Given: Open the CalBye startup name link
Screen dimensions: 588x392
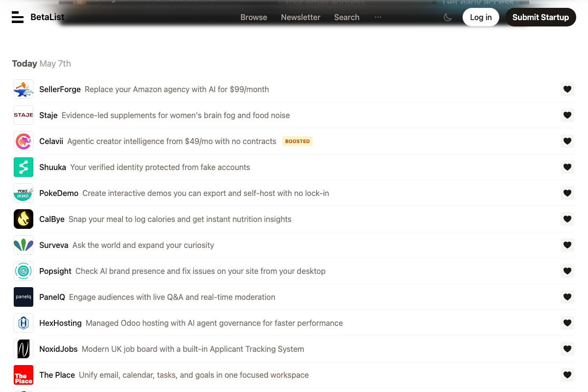Looking at the screenshot, I should (x=52, y=219).
